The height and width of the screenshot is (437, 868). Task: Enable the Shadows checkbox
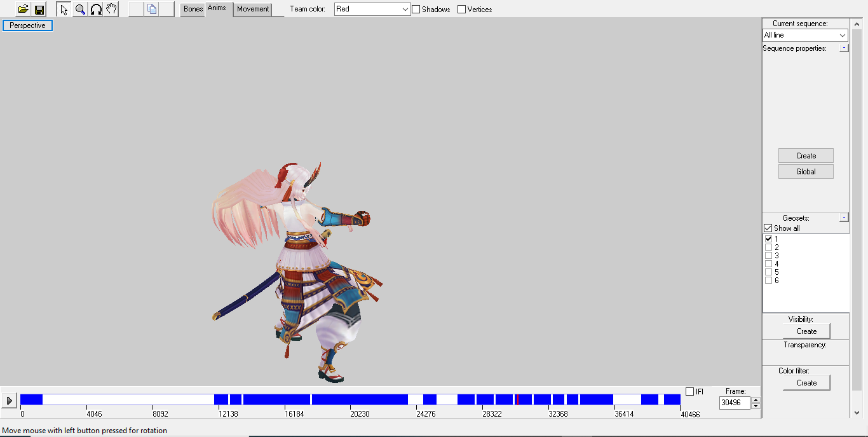[416, 10]
